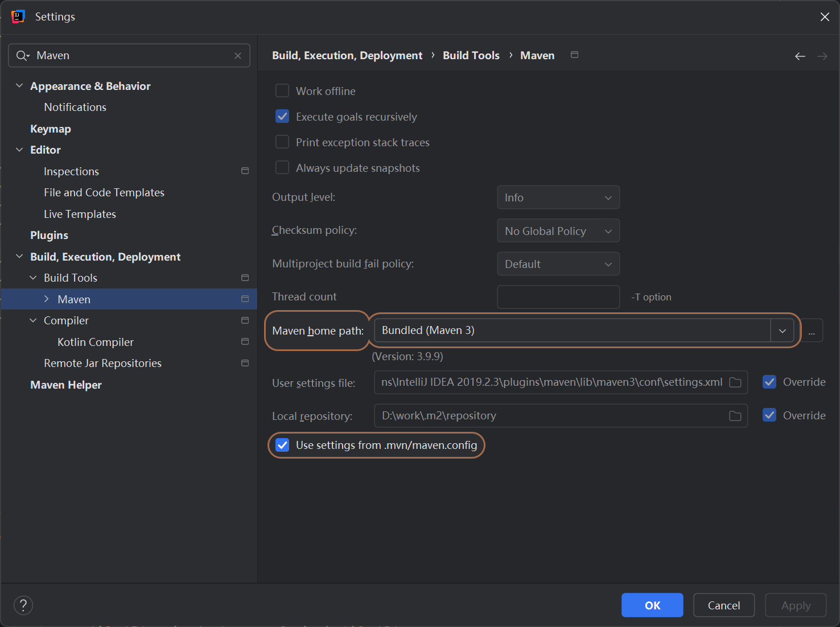Click Build, Execution, Deployment breadcrumb
This screenshot has width=840, height=627.
[347, 55]
